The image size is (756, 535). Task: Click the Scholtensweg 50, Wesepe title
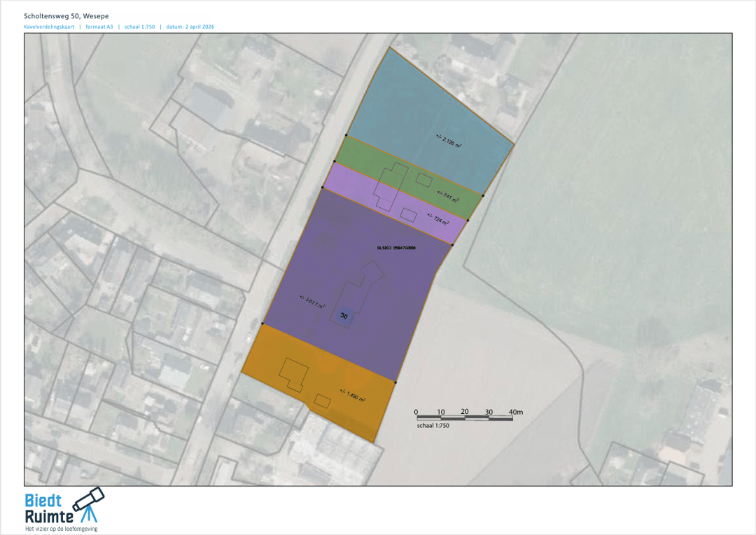click(66, 15)
